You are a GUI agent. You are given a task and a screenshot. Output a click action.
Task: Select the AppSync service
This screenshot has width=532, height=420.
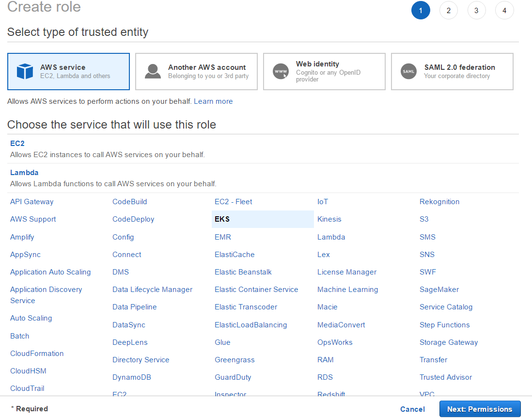click(25, 255)
